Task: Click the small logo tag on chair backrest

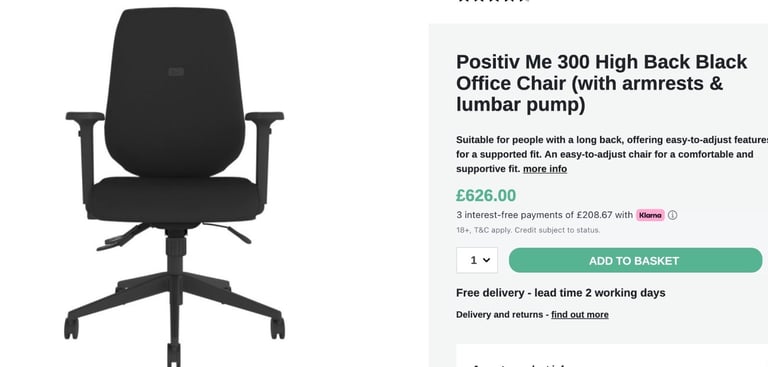Action: (176, 72)
